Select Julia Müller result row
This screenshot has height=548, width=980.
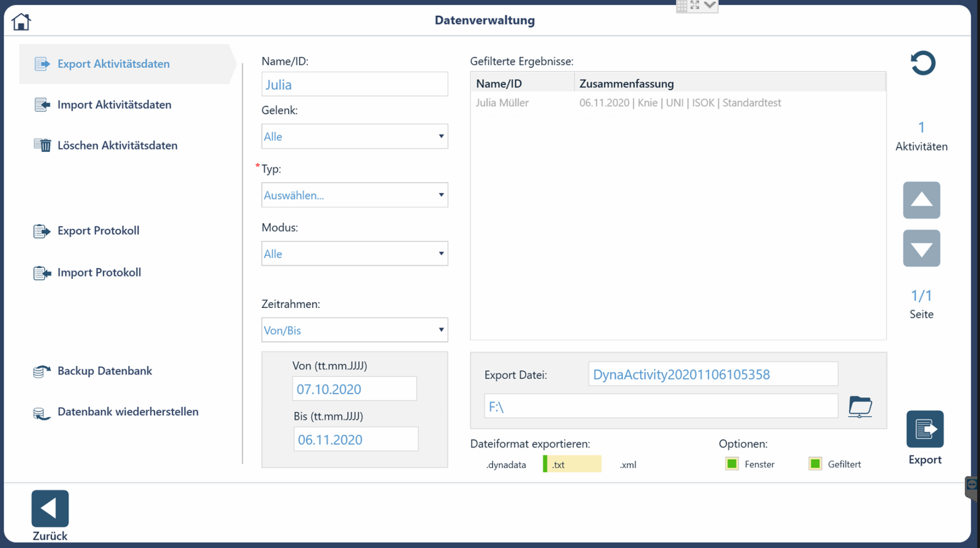628,103
